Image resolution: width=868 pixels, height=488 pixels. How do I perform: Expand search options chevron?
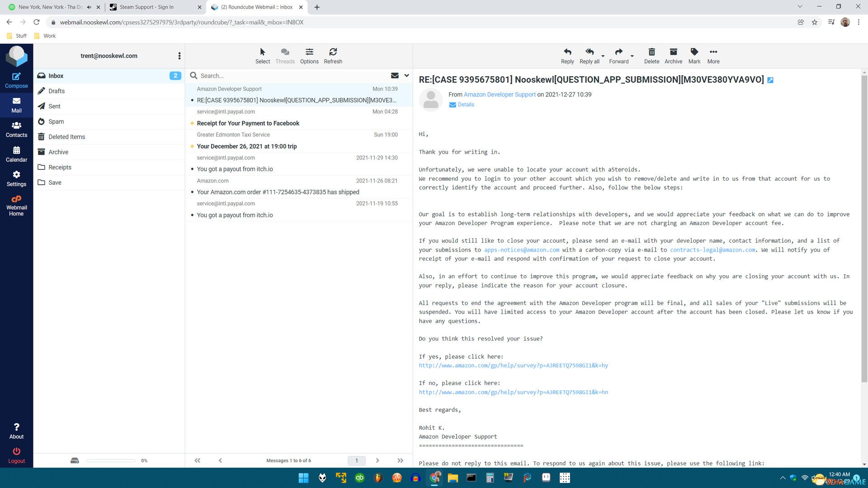[406, 75]
